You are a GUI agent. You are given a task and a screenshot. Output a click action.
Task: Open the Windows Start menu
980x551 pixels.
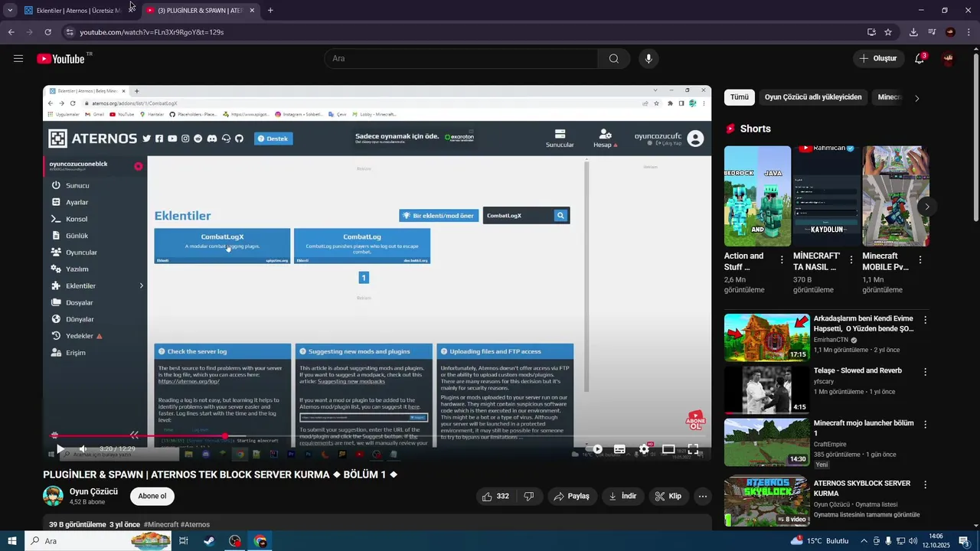(x=11, y=541)
